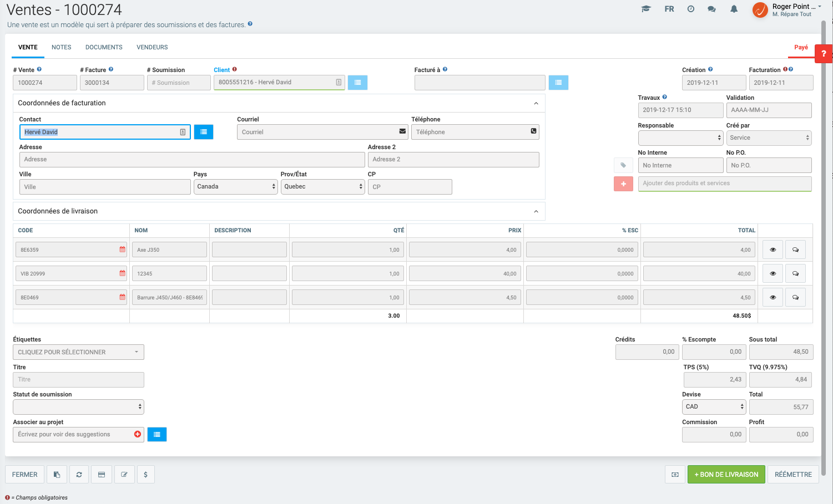This screenshot has width=833, height=504.
Task: Click the green BON DE LIVRAISON button
Action: point(726,475)
